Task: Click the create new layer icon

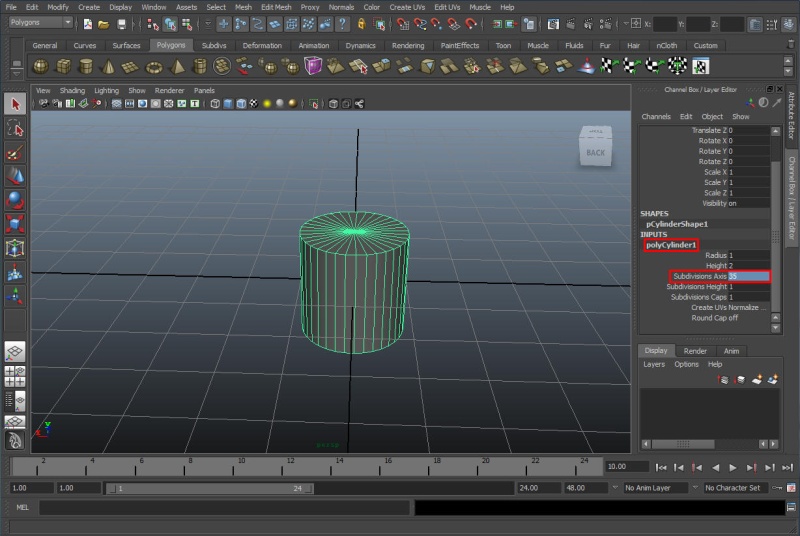Action: pos(759,379)
